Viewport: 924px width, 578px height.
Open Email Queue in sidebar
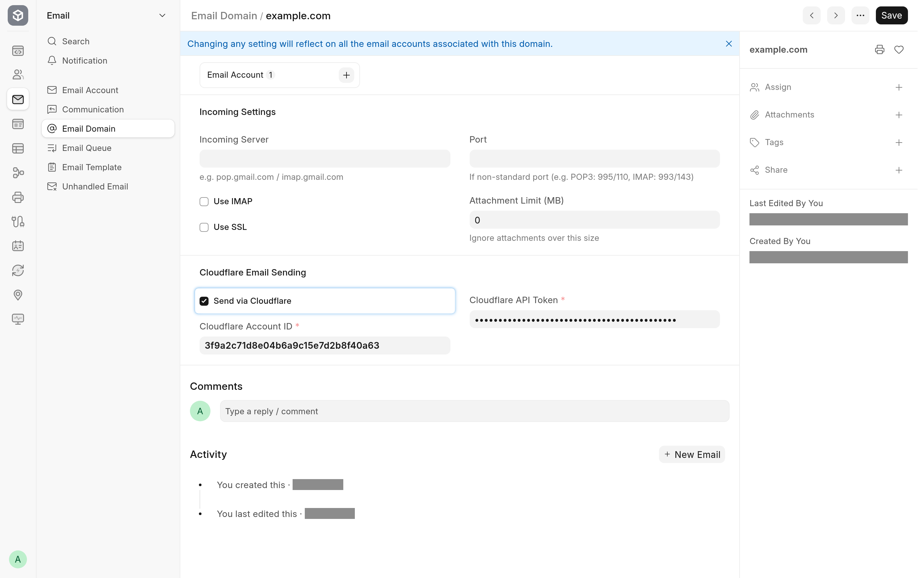[108, 148]
